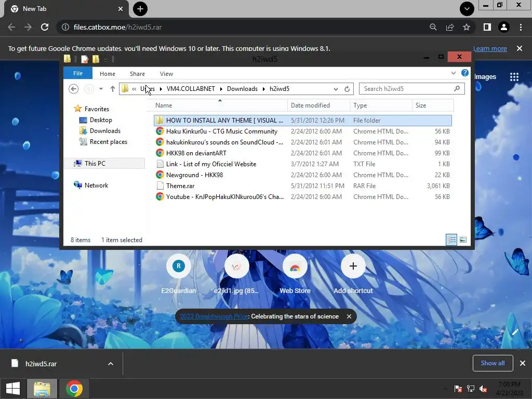Switch to large icons view

pos(463,240)
